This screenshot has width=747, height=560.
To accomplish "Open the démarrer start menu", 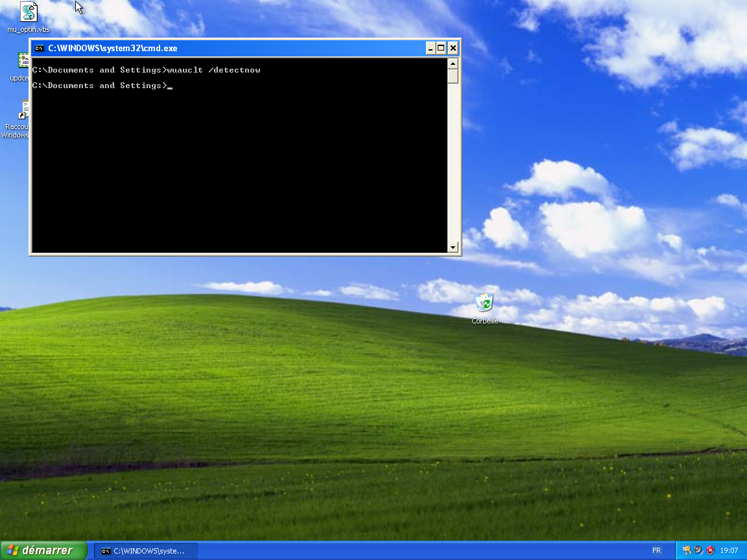I will tap(43, 550).
